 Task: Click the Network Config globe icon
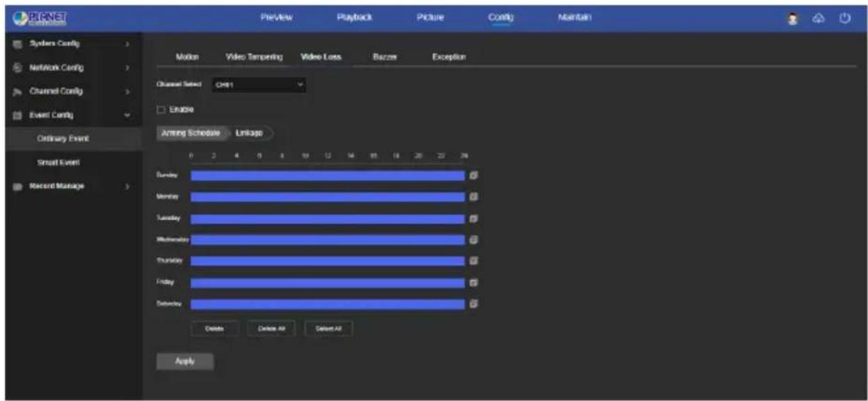18,68
